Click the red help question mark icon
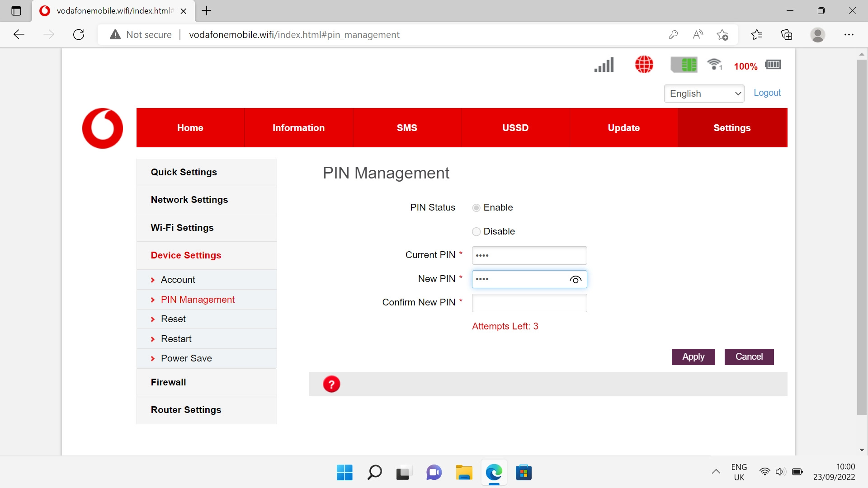Screen dimensions: 868x488 point(331,384)
